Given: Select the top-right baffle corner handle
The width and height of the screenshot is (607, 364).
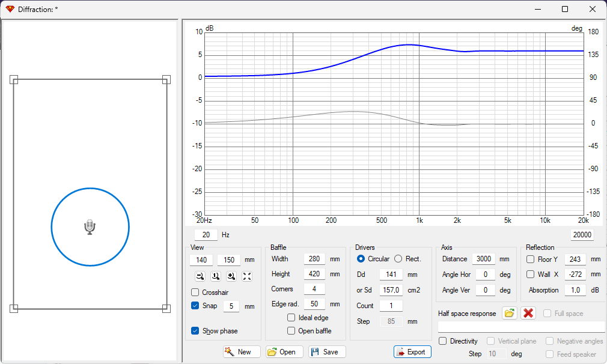Looking at the screenshot, I should pyautogui.click(x=166, y=80).
